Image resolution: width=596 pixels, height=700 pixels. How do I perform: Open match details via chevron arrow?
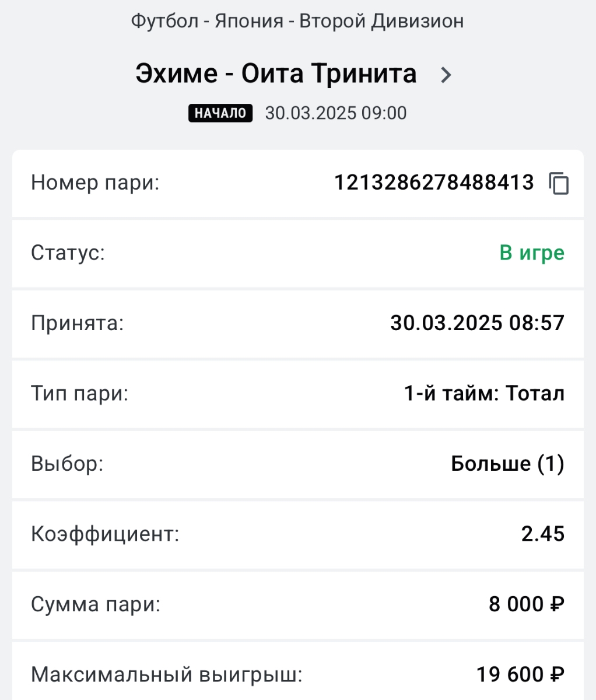446,75
